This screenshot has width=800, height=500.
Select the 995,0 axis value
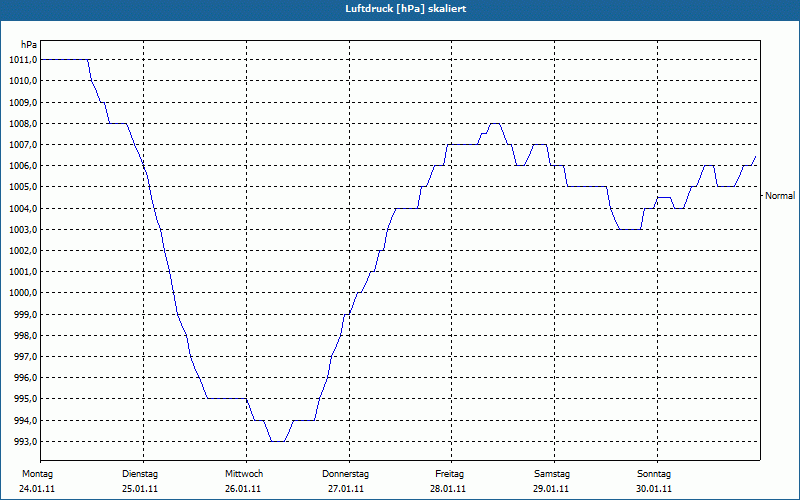(x=26, y=399)
